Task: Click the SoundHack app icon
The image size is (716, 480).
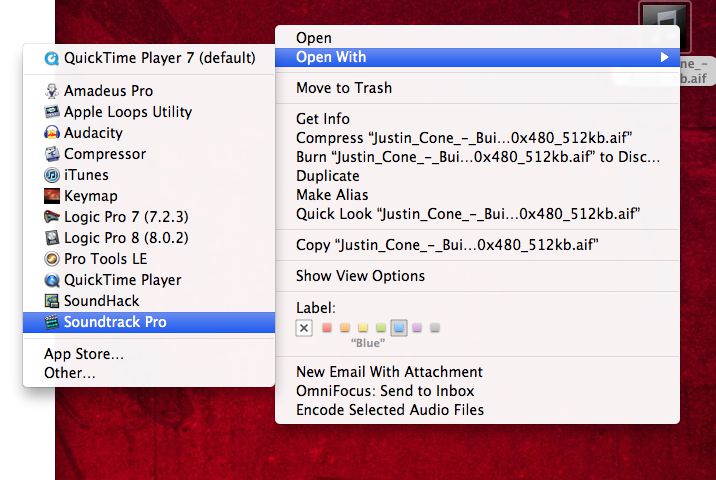Action: point(52,301)
